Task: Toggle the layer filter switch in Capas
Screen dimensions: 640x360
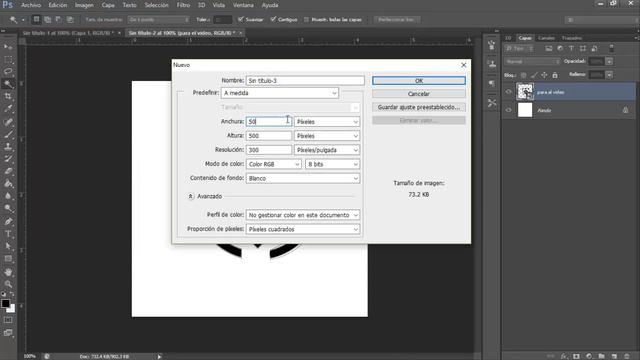Action: click(611, 49)
